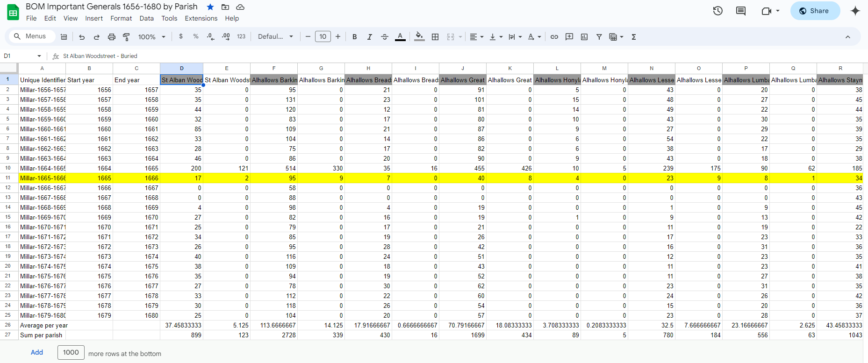Star this spreadsheet
The image size is (868, 363).
(210, 7)
